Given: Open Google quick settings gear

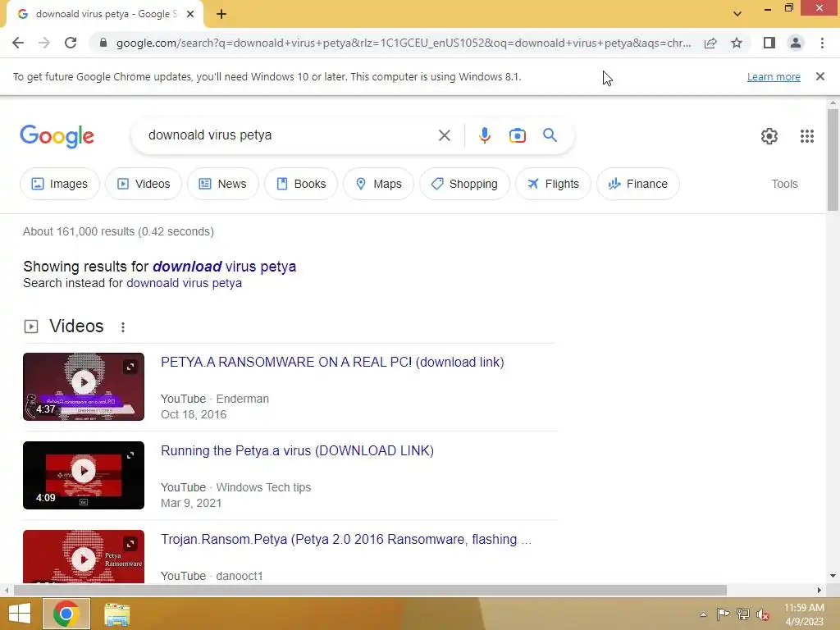Looking at the screenshot, I should pyautogui.click(x=769, y=136).
